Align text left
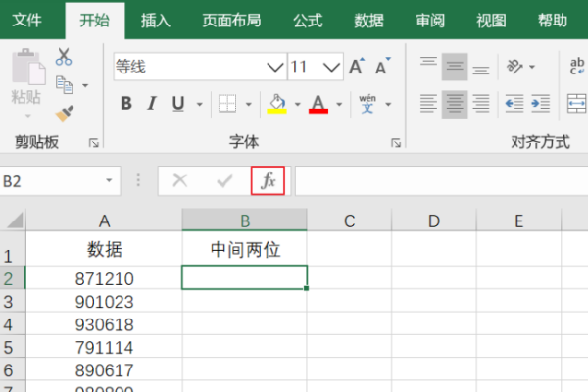This screenshot has height=392, width=588. tap(428, 104)
